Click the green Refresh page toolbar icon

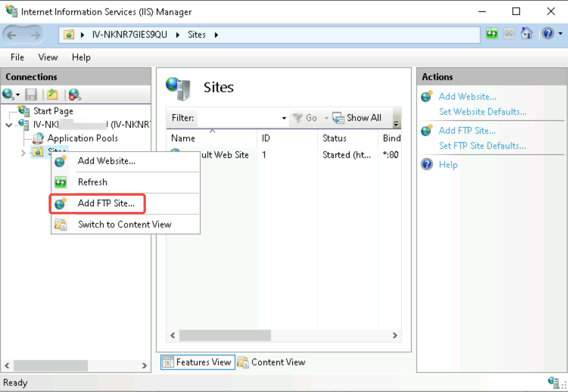click(492, 33)
